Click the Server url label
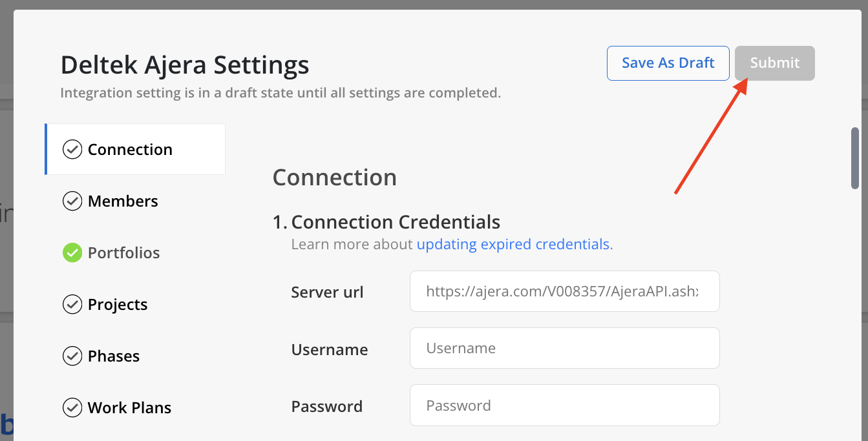Image resolution: width=868 pixels, height=441 pixels. [x=327, y=292]
